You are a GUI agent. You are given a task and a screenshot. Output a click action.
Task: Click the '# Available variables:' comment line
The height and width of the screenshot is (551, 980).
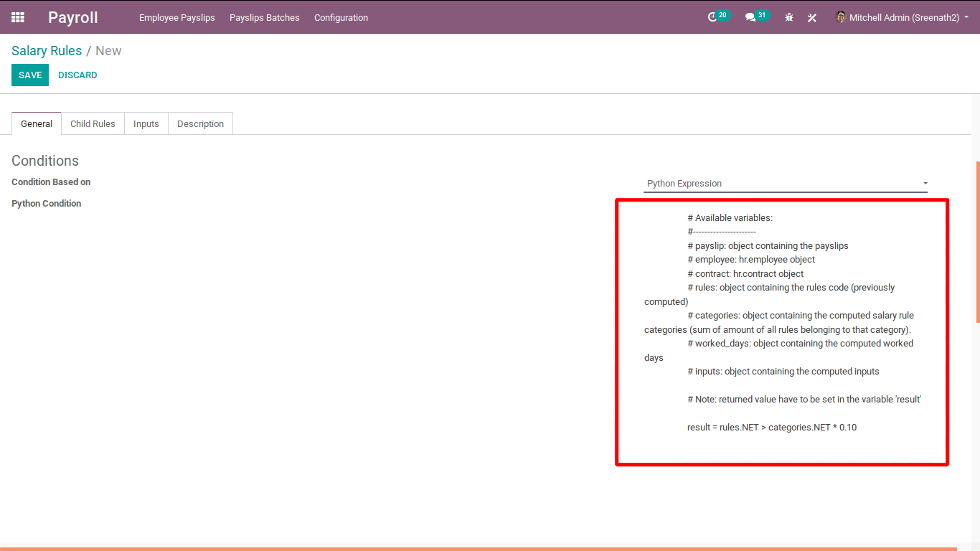(x=730, y=218)
